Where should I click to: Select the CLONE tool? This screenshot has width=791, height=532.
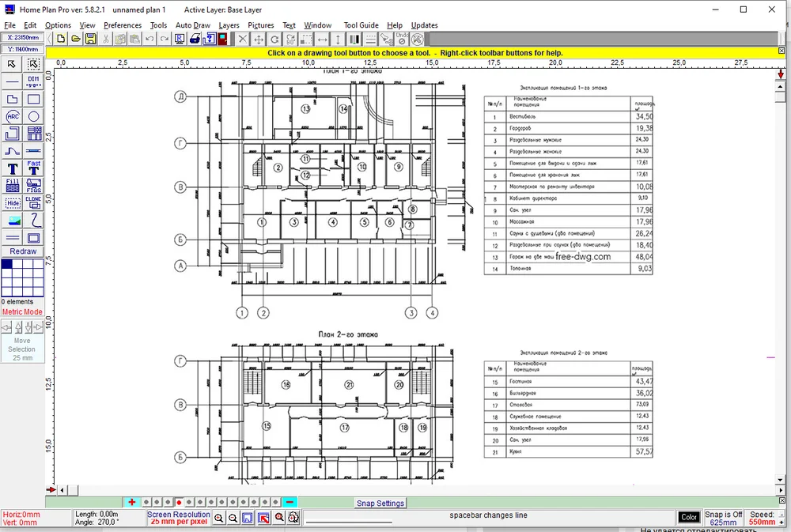[34, 202]
